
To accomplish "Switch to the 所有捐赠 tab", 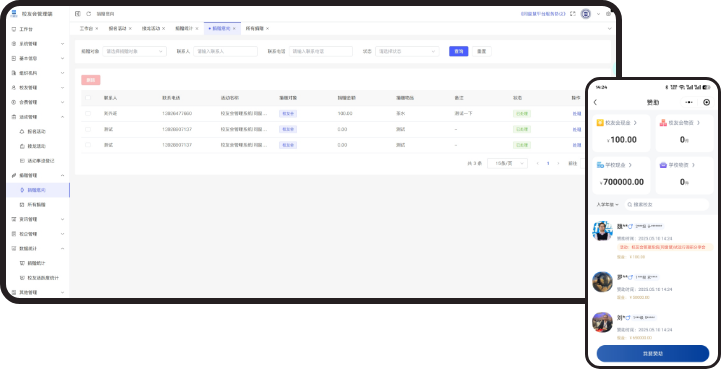I will coord(254,29).
